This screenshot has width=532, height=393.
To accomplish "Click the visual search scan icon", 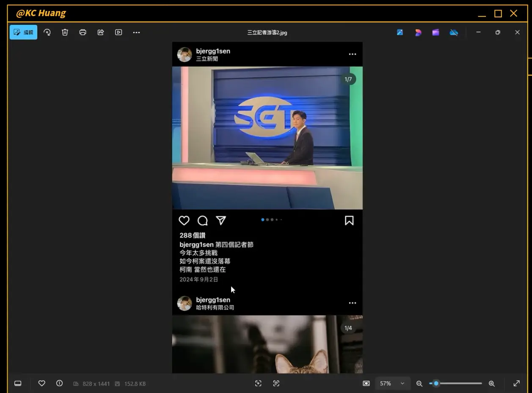I will click(258, 383).
